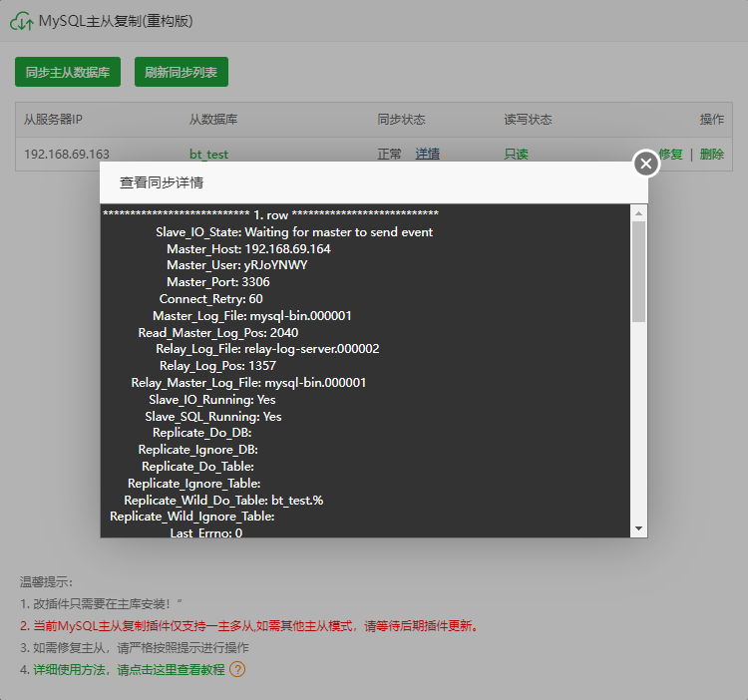The height and width of the screenshot is (700, 748).
Task: Click the scrollbar up arrow in details
Action: pos(638,212)
